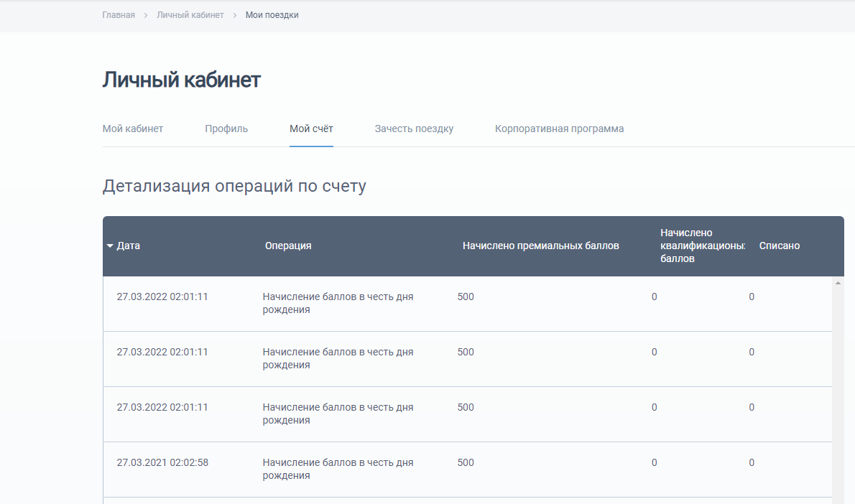Viewport: 855px width, 504px height.
Task: Click Начислено квалификационных баллов column header
Action: tap(702, 246)
